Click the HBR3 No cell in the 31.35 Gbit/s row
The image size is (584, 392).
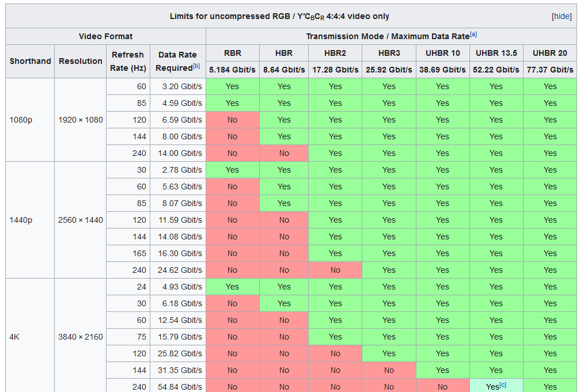(389, 370)
